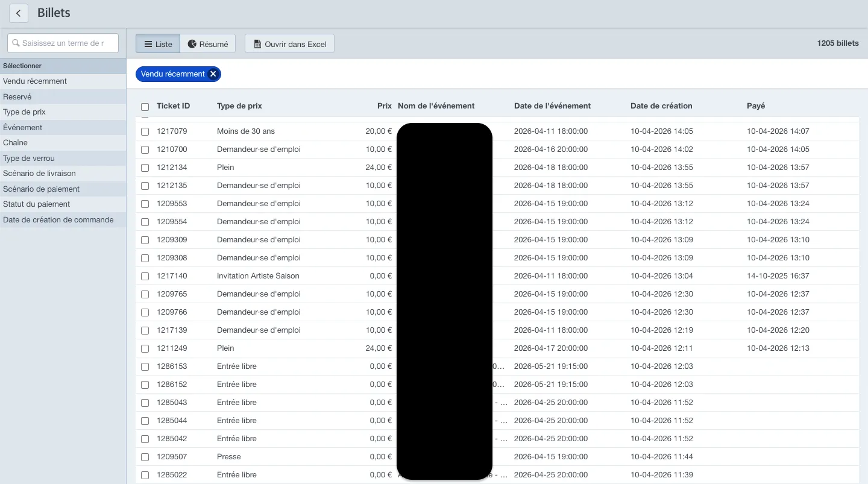The image size is (868, 484).
Task: Expand the Type de prix filter
Action: (63, 112)
